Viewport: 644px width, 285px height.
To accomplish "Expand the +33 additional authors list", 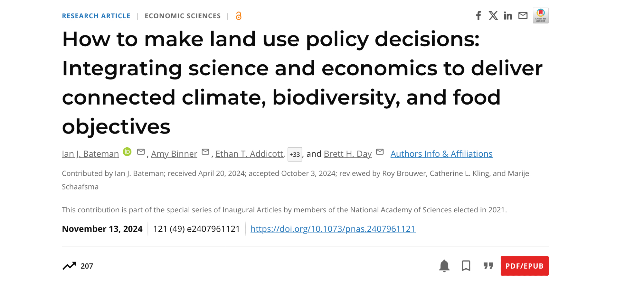I will [295, 154].
